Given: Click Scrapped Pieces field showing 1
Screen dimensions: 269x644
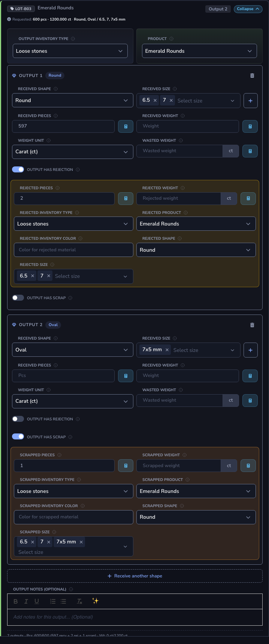Looking at the screenshot, I should 64,466.
